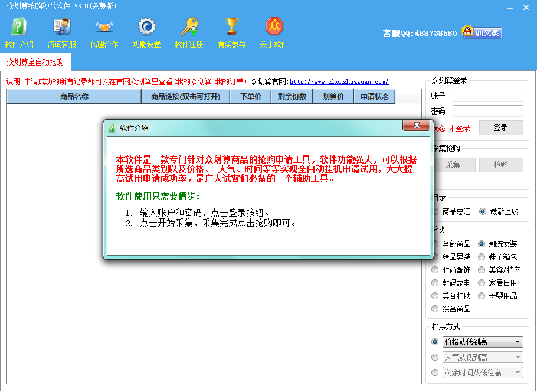This screenshot has width=537, height=392.
Task: Click the 软件注册 key icon
Action: point(189,27)
